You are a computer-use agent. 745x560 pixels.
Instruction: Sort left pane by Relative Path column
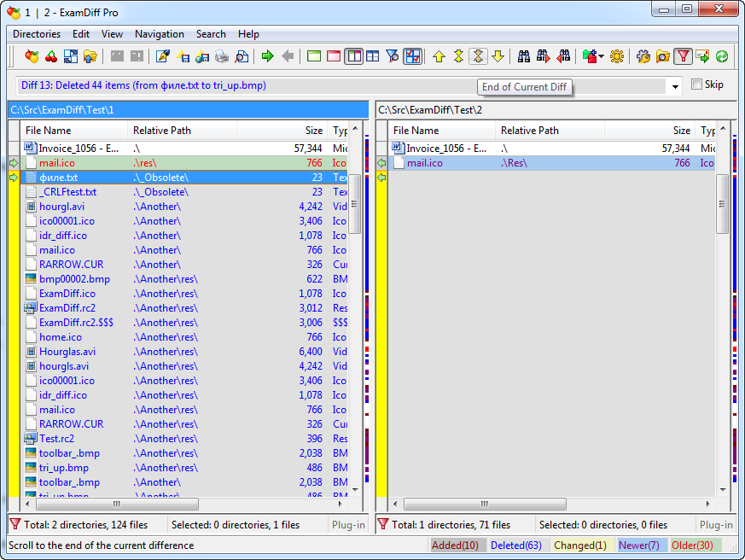point(183,131)
